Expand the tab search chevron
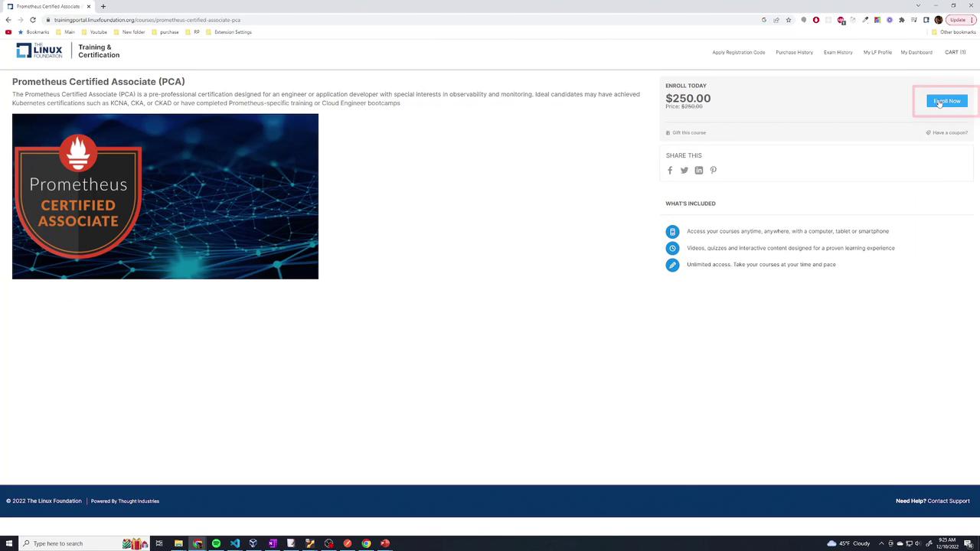 (918, 6)
